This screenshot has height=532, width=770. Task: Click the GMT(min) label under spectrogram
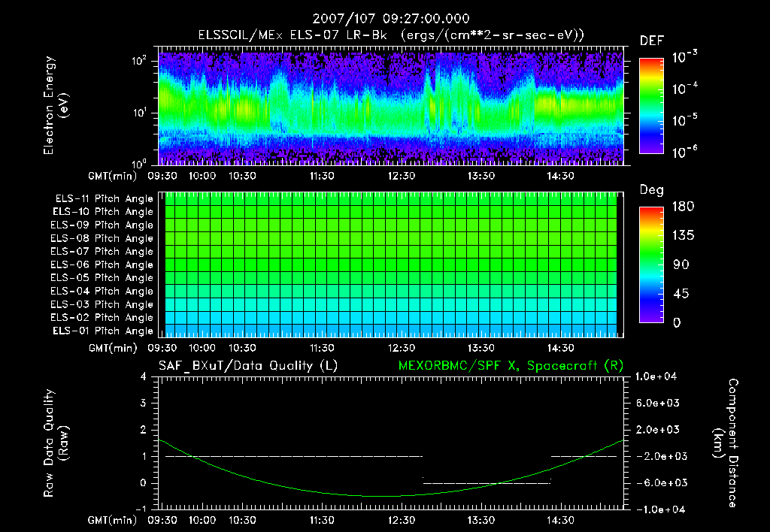coord(113,176)
